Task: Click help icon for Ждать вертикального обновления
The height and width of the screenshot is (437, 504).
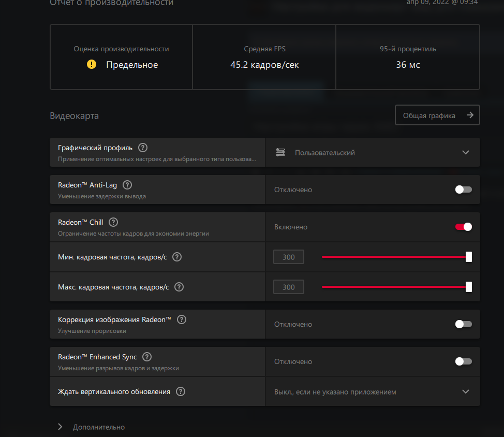Action: pyautogui.click(x=181, y=391)
